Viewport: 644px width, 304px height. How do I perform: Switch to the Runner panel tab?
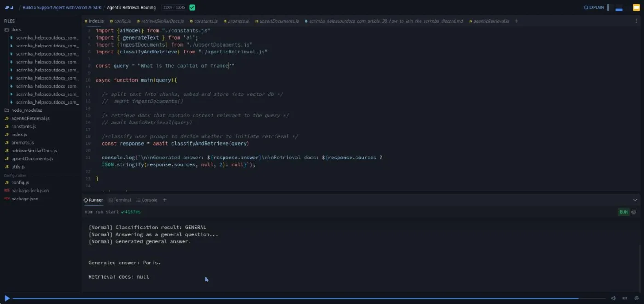93,200
